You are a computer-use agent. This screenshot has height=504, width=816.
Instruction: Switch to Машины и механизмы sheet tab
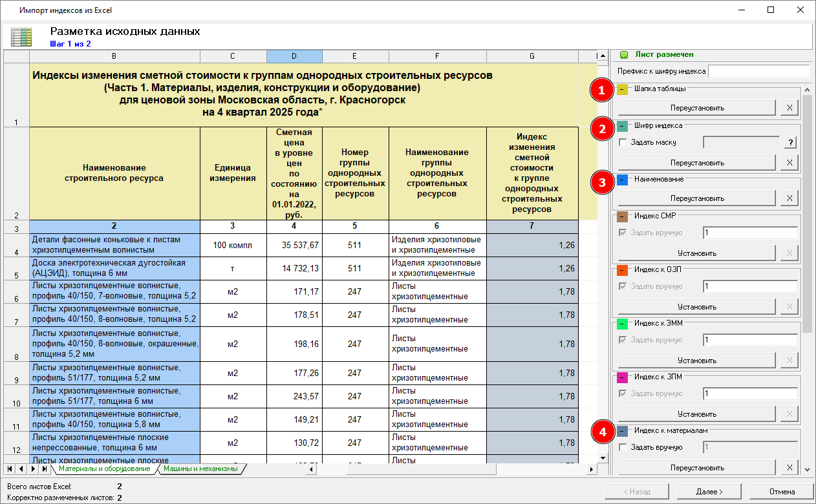[x=200, y=469]
